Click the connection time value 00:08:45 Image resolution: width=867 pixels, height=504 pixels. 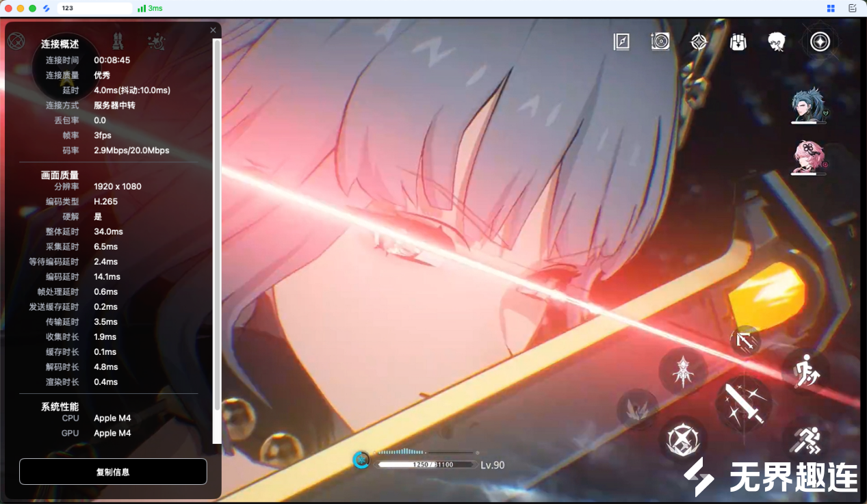pos(112,60)
